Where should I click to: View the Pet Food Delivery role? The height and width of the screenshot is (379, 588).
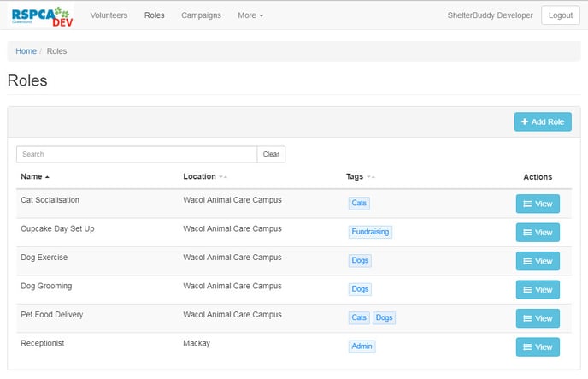point(538,318)
